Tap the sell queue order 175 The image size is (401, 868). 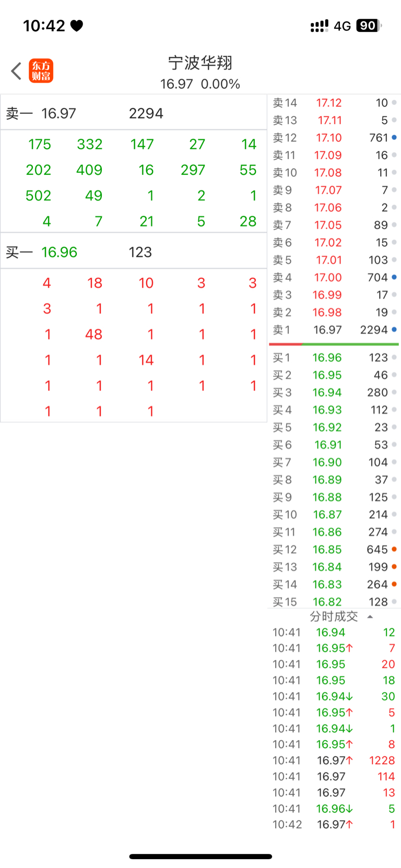[40, 144]
